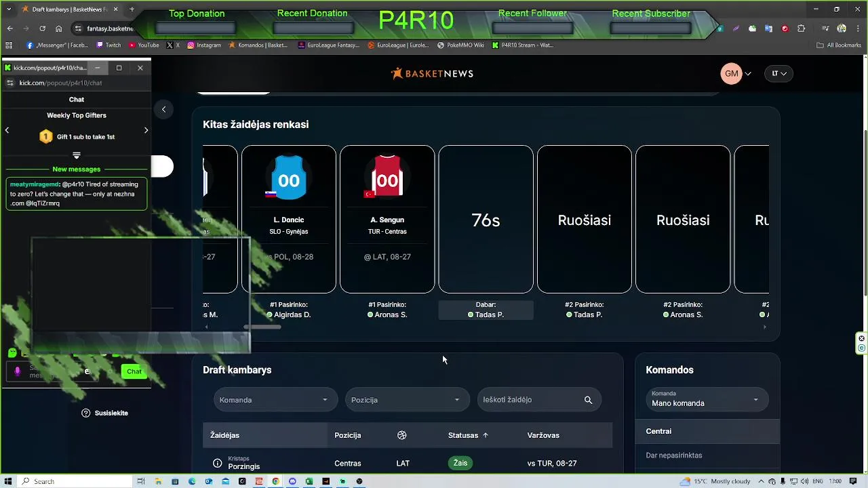Viewport: 868px width, 488px height.
Task: Click the Ieškoti žaidėjo search field
Action: pos(539,400)
